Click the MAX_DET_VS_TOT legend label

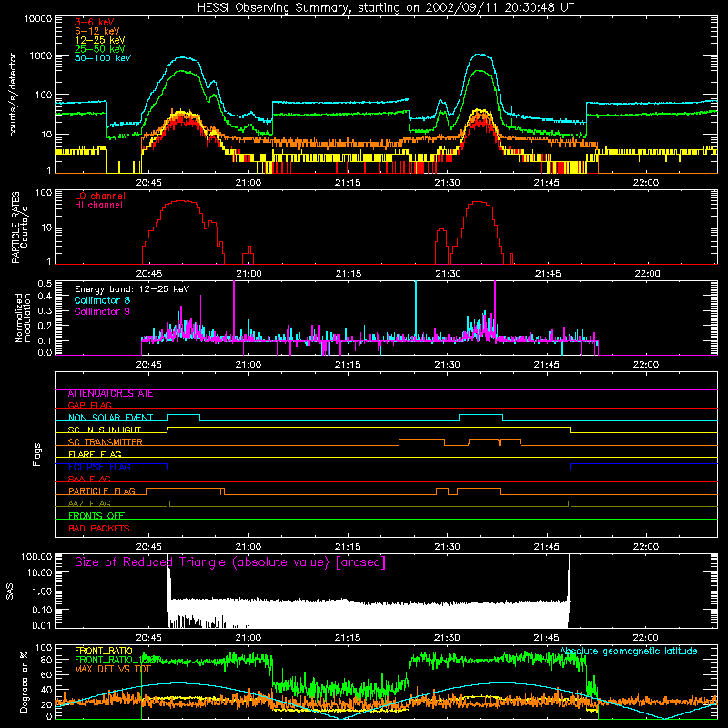[113, 669]
